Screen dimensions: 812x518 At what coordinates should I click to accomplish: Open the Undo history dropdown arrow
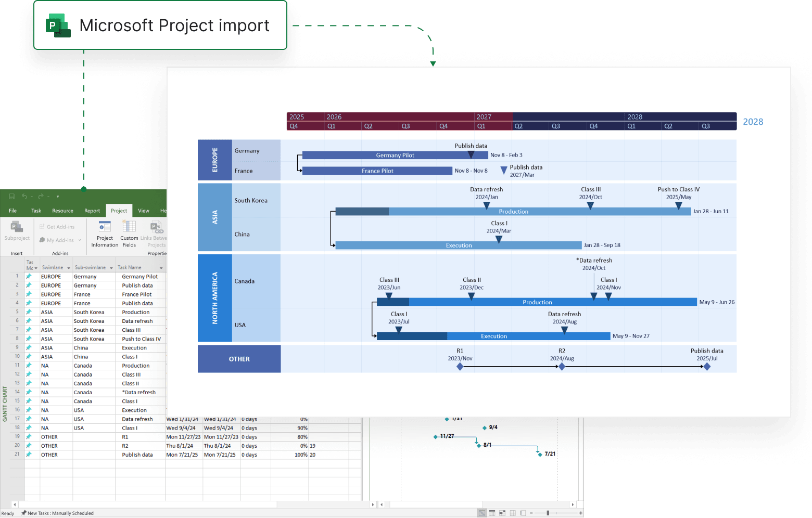click(x=32, y=197)
